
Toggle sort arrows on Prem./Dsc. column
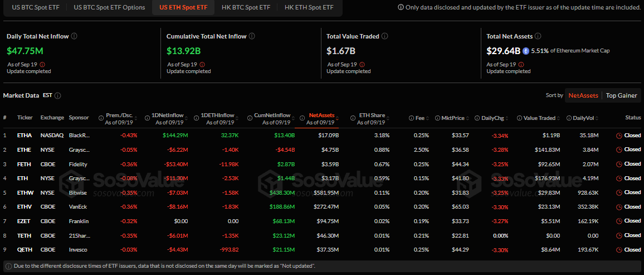(136, 118)
